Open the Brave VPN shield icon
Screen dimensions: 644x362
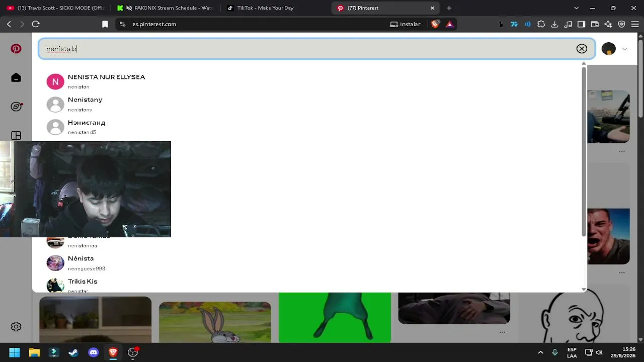[x=622, y=24]
